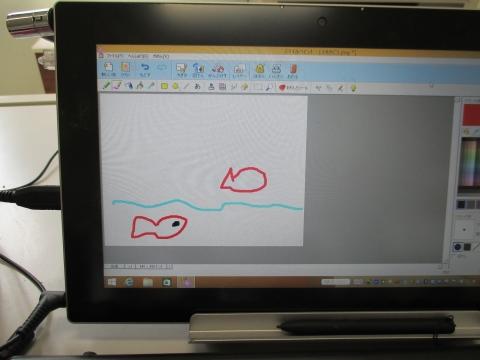Click the yellow lightbulb icon
The width and height of the screenshot is (480, 360).
(353, 88)
